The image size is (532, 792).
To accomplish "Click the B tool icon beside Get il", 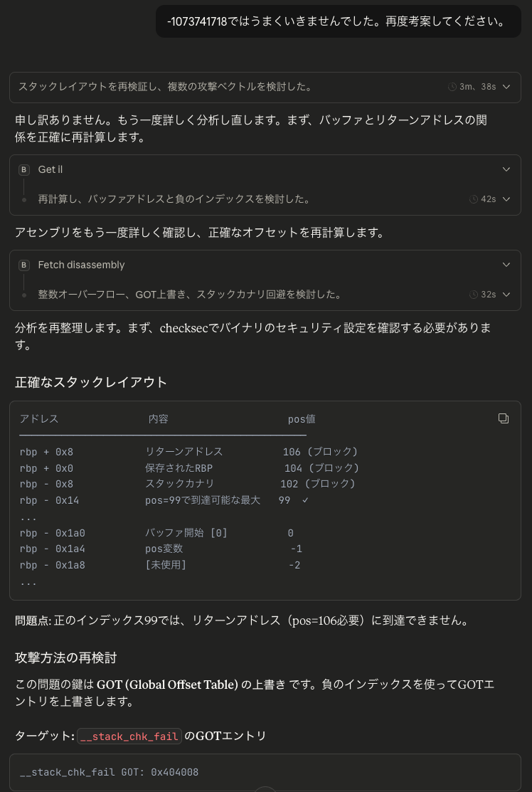I will coord(23,169).
